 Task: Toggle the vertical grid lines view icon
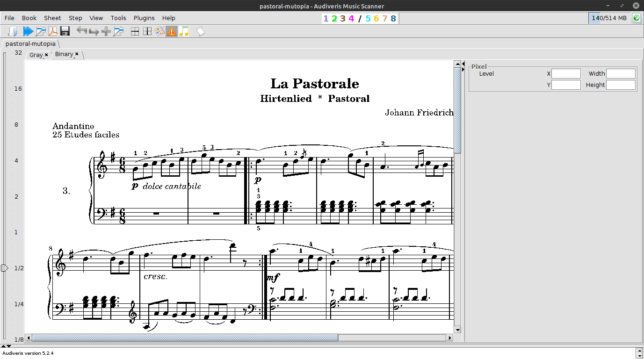pyautogui.click(x=147, y=31)
